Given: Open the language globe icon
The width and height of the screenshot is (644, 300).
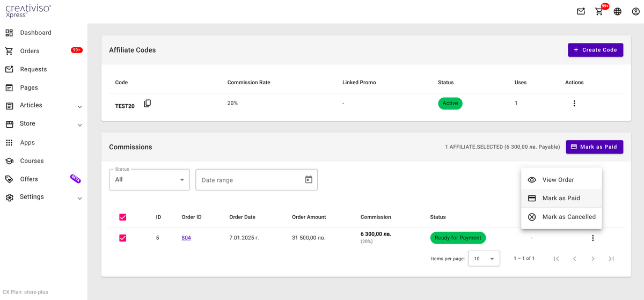Looking at the screenshot, I should (618, 11).
